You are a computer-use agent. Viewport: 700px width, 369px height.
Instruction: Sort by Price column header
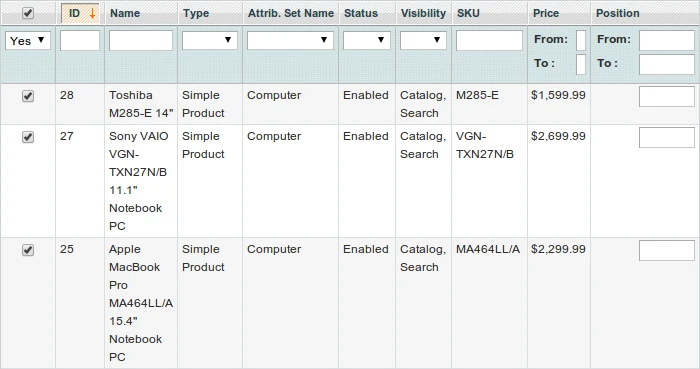[x=546, y=13]
